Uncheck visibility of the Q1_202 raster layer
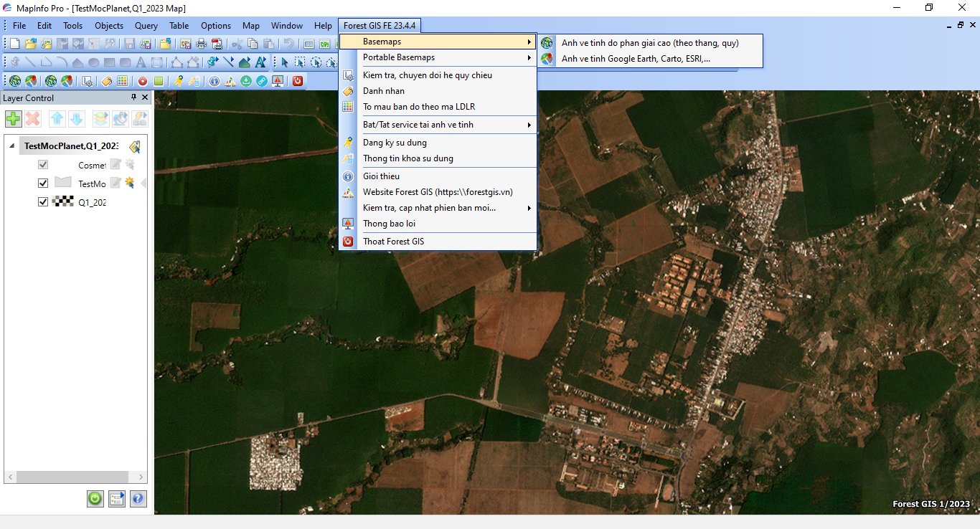Screen dimensions: 980x529 point(43,202)
